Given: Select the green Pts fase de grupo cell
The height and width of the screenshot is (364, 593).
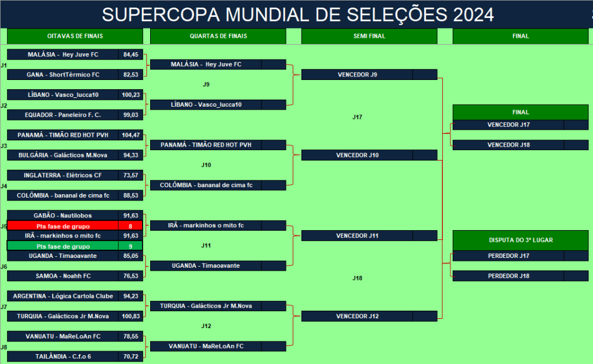Looking at the screenshot, I should point(63,246).
